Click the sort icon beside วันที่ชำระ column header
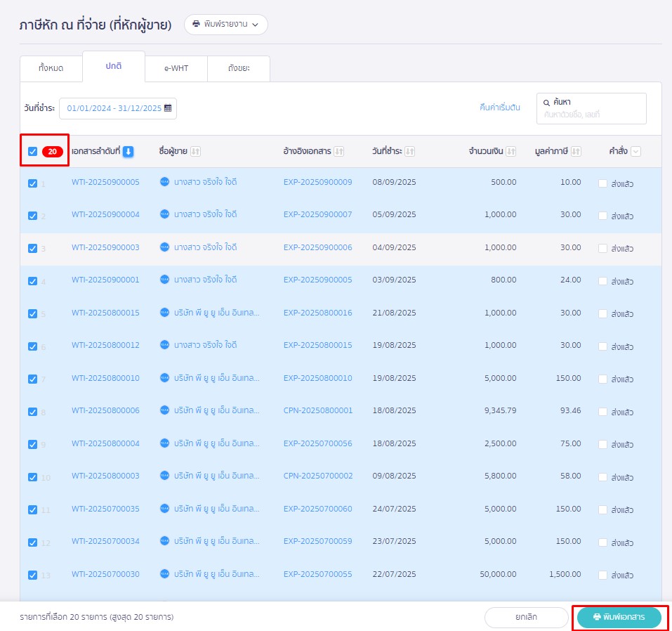The image size is (672, 631). pos(409,151)
